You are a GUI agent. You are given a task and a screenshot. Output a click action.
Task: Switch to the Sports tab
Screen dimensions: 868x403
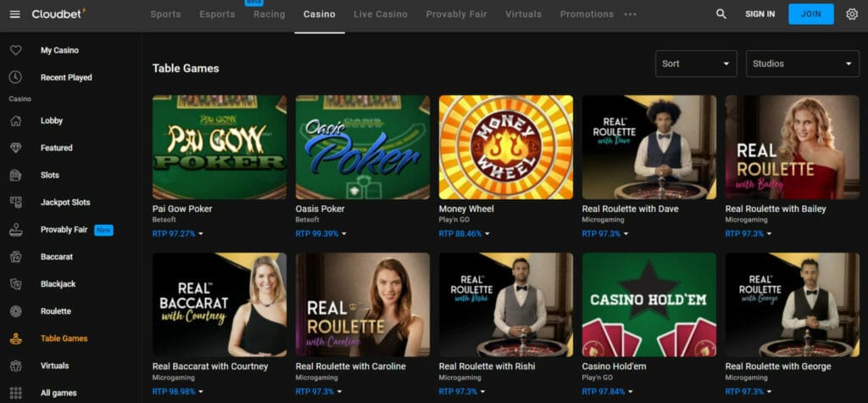tap(165, 14)
